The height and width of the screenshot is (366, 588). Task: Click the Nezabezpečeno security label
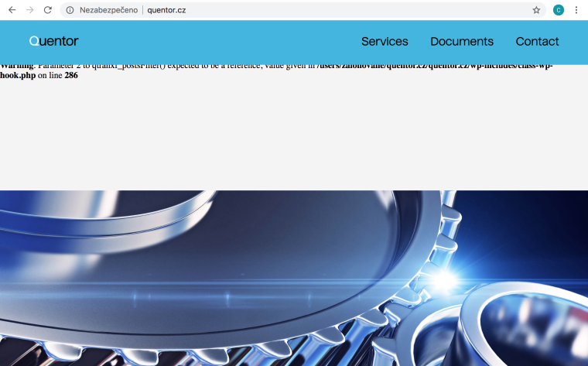tap(108, 10)
